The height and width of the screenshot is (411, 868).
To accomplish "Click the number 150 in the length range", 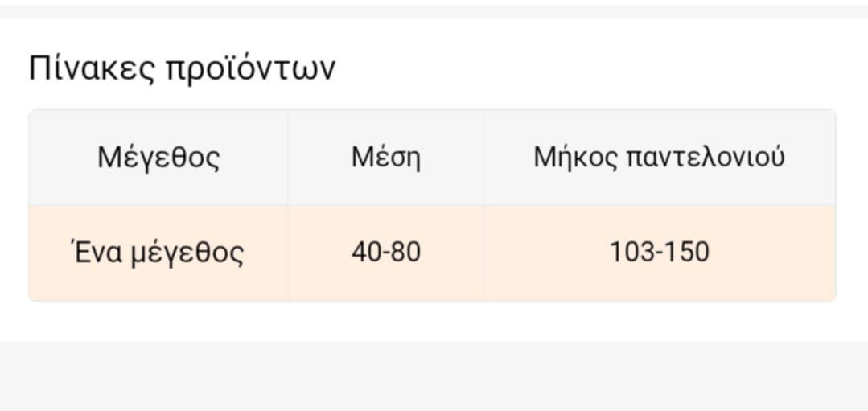I will (689, 253).
